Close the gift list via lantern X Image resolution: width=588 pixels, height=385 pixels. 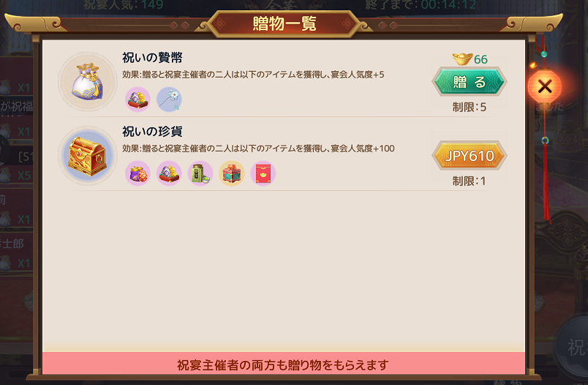[x=545, y=86]
